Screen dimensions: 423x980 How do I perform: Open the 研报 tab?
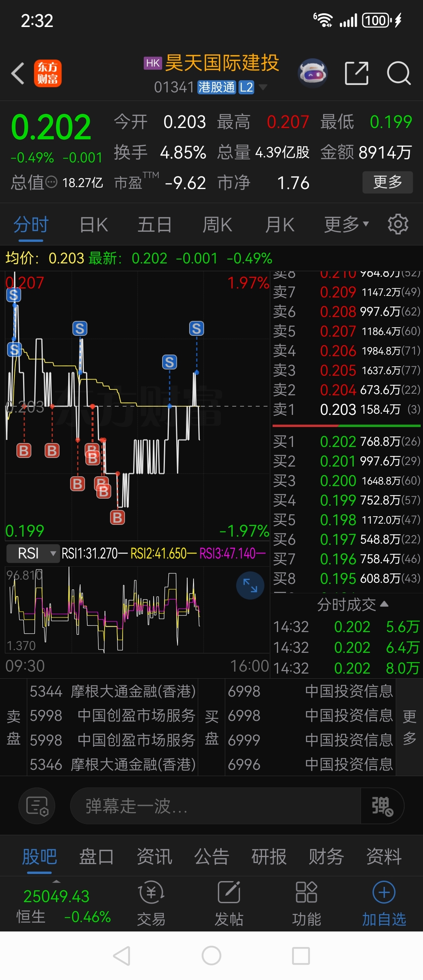point(269,856)
